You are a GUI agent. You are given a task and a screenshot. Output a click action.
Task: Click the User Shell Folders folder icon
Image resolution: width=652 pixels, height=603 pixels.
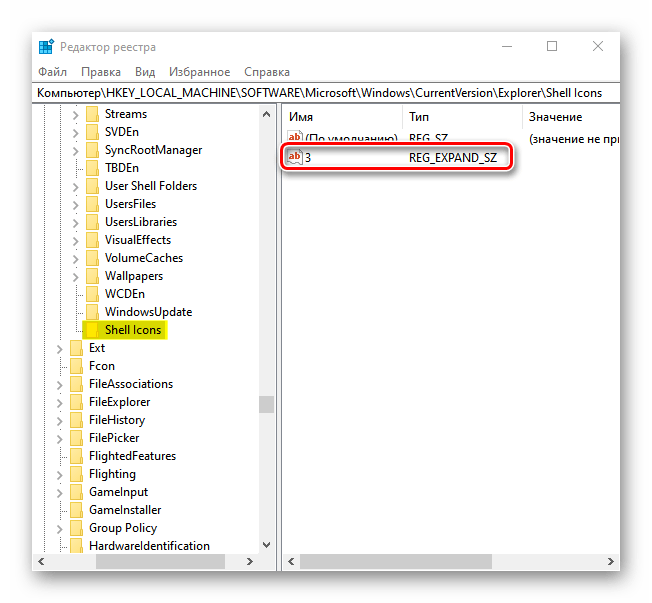pyautogui.click(x=92, y=186)
